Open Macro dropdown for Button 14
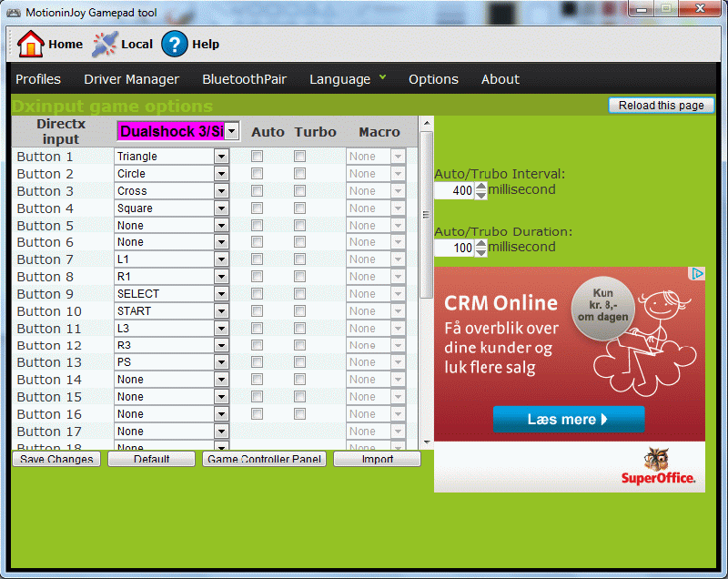The image size is (728, 579). [x=376, y=380]
